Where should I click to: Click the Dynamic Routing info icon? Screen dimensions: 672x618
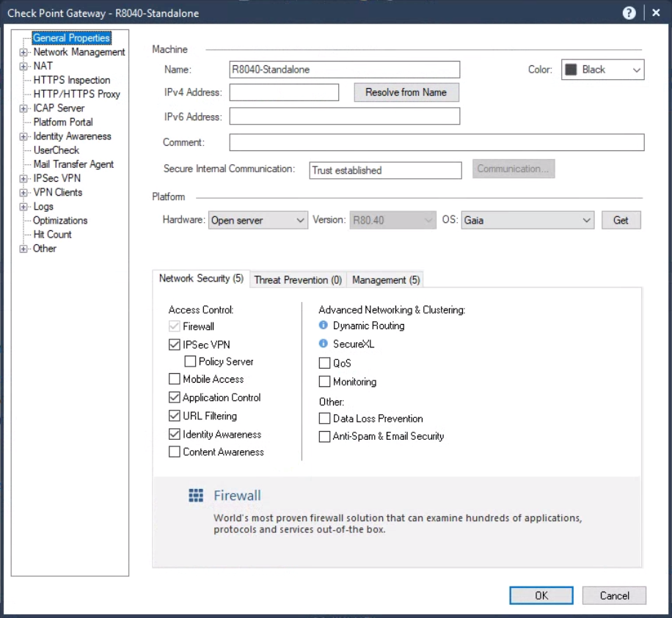(x=323, y=325)
